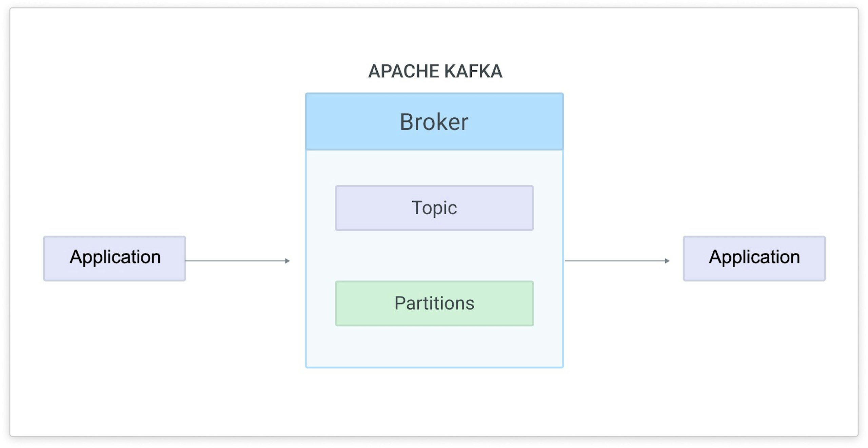Select the line leaving the left Application
This screenshot has height=448, width=868.
point(234,261)
